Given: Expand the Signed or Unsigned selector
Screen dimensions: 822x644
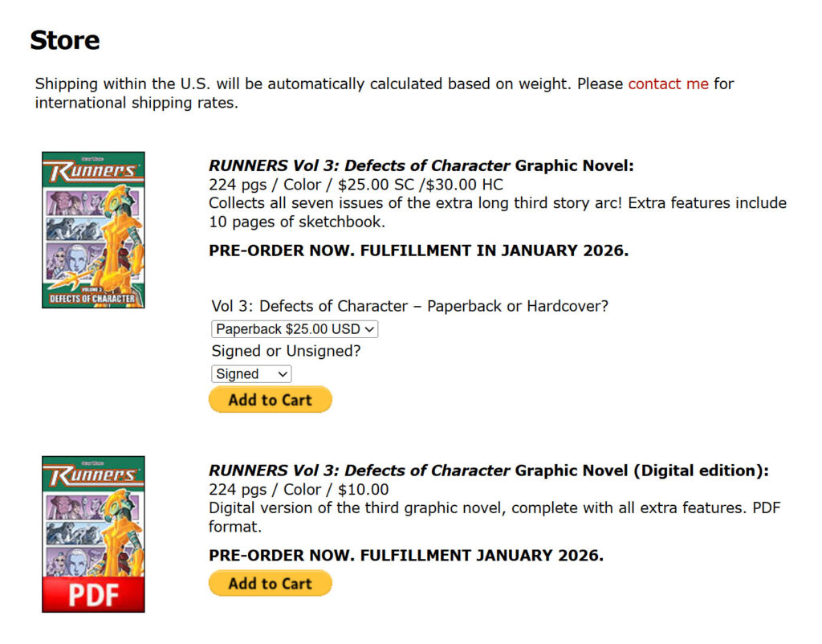Looking at the screenshot, I should point(251,374).
